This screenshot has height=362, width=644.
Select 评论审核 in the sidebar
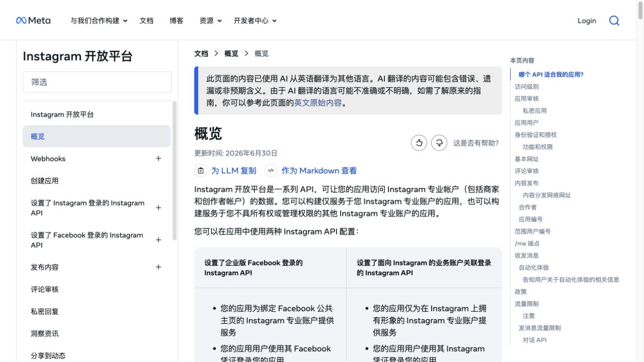45,289
